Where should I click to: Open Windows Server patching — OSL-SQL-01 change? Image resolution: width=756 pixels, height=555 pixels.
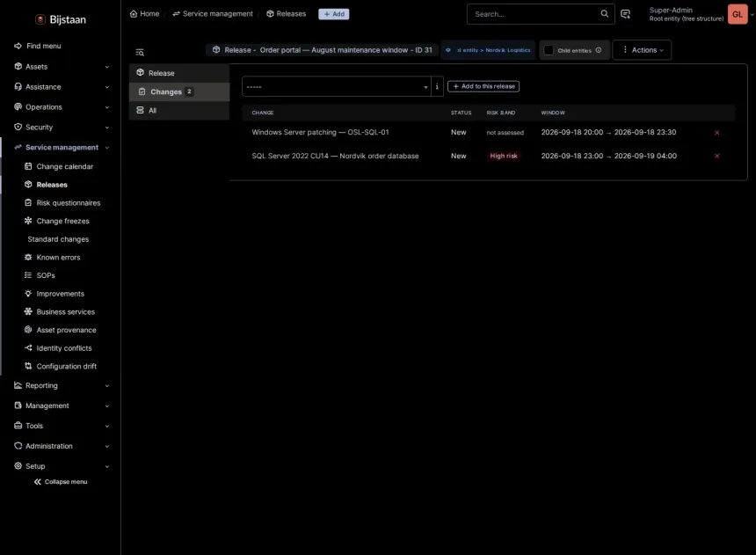(320, 132)
